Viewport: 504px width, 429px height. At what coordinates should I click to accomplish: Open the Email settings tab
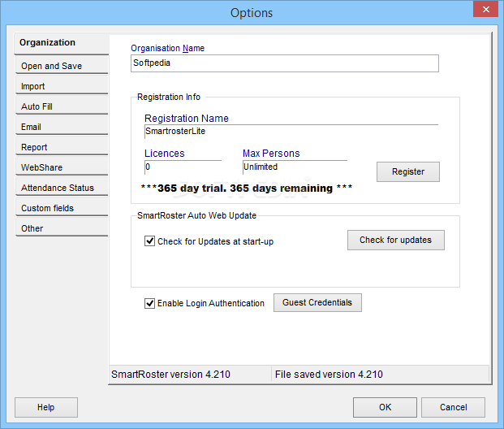click(62, 127)
